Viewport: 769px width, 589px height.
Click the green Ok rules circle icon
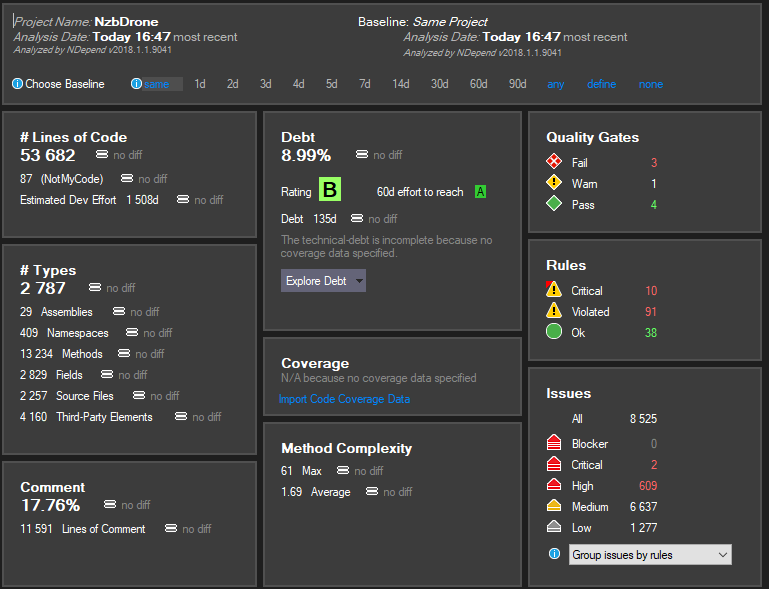pyautogui.click(x=554, y=332)
